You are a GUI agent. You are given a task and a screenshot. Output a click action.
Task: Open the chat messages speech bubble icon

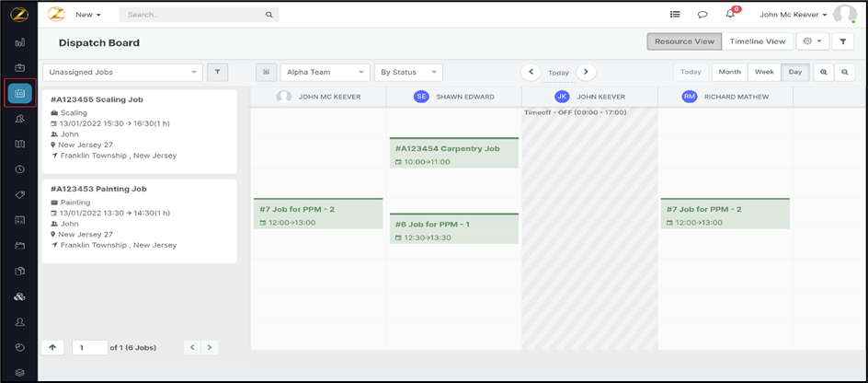pyautogui.click(x=702, y=15)
